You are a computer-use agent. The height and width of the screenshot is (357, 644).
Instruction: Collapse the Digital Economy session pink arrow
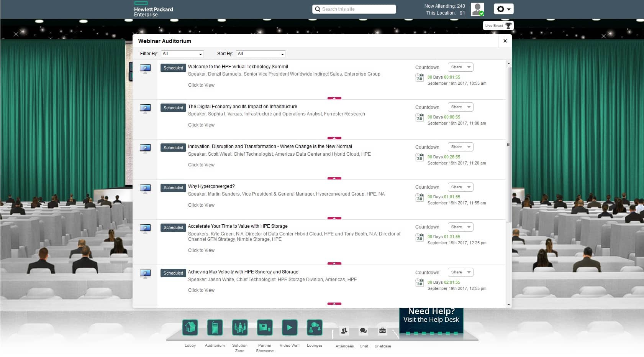(x=334, y=138)
